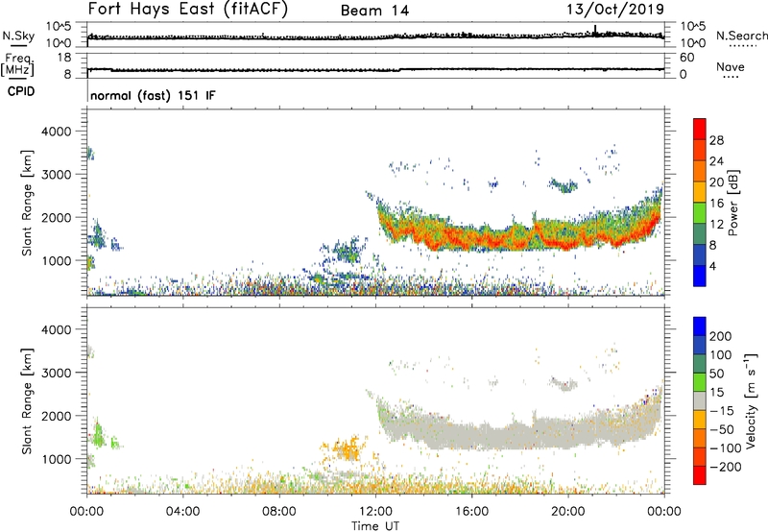Click '4000' on power panel range axis
This screenshot has width=768, height=532.
(x=56, y=132)
